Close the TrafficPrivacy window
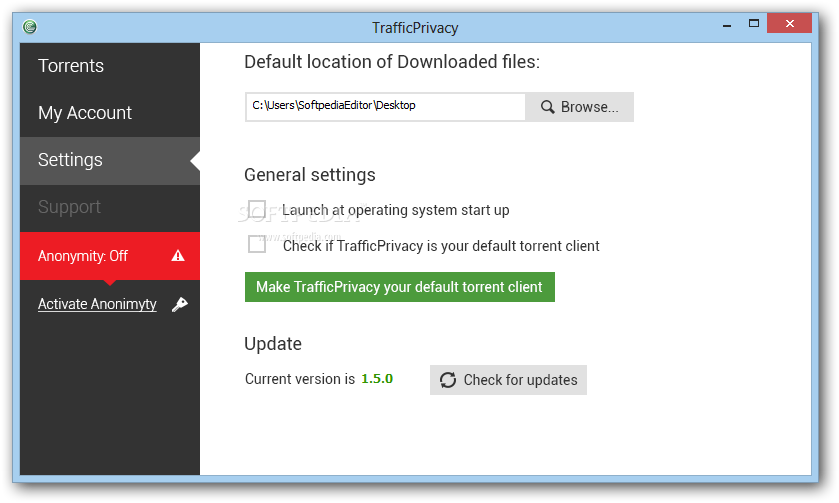Image resolution: width=839 pixels, height=503 pixels. (789, 24)
